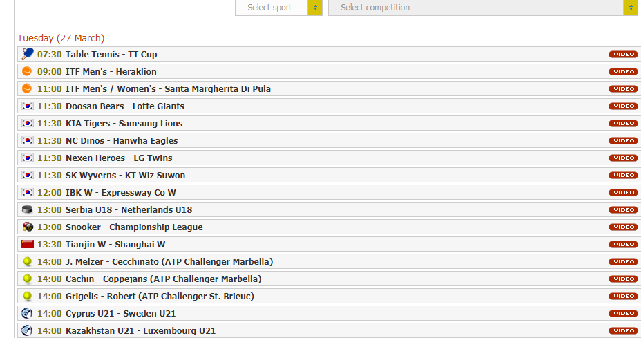Screen dimensions: 644x338
Task: Open J. Melzer - Cecchinato Marbella link
Action: [x=169, y=261]
